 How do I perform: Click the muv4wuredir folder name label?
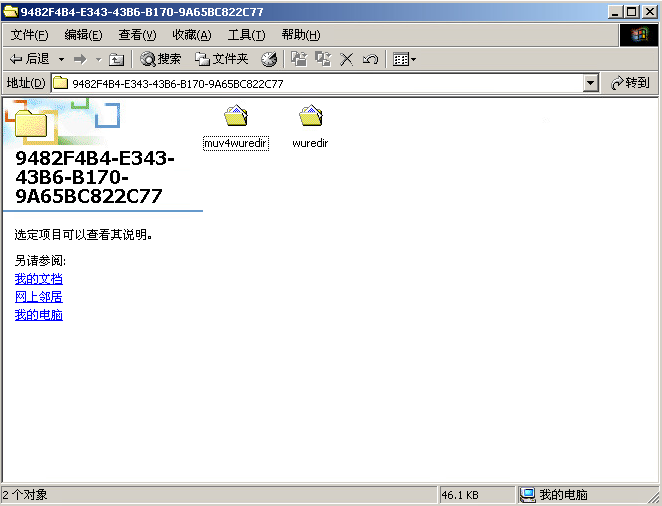pos(236,143)
